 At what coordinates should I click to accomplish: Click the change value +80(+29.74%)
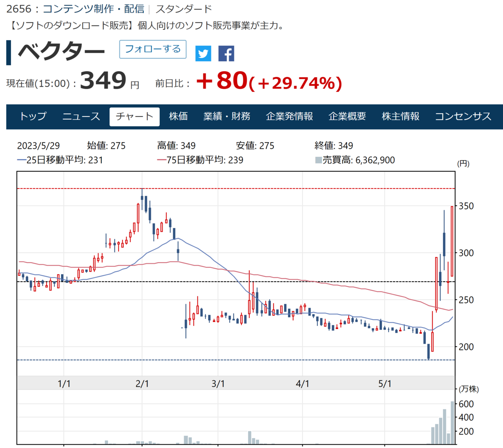(269, 81)
